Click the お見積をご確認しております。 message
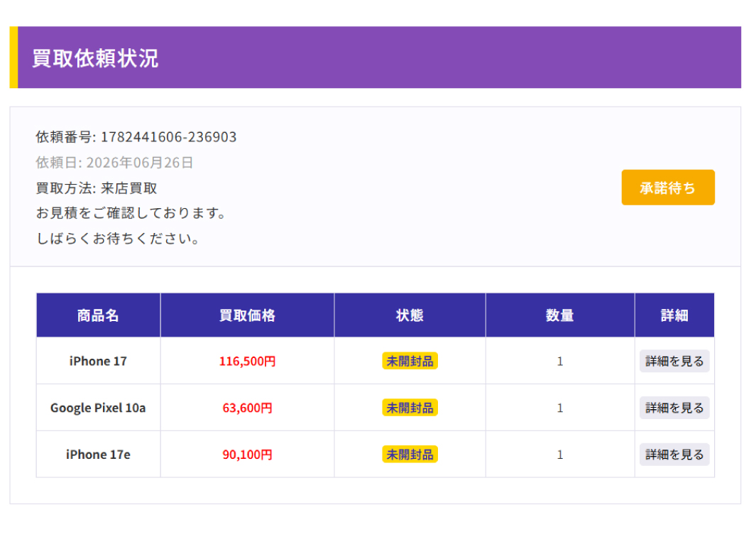The height and width of the screenshot is (537, 756). point(131,213)
